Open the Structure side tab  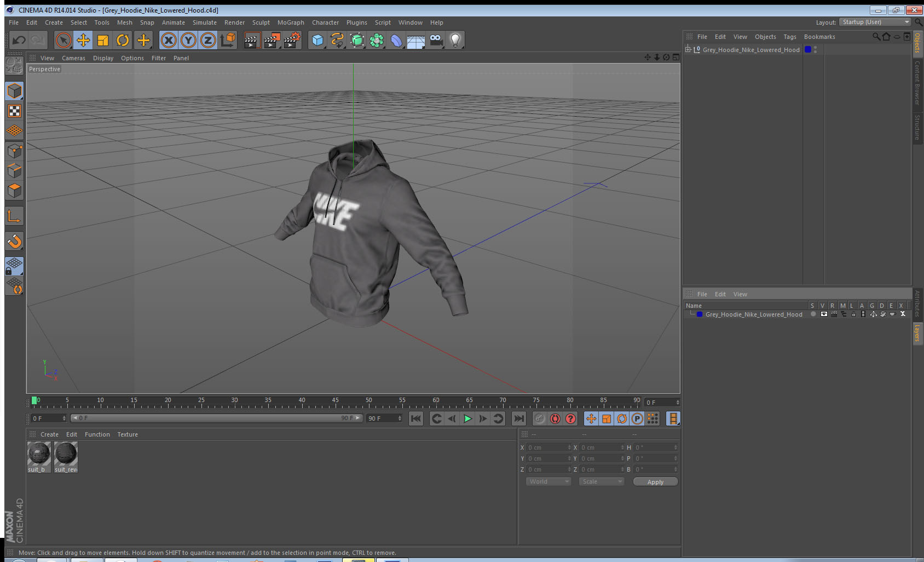coord(917,127)
